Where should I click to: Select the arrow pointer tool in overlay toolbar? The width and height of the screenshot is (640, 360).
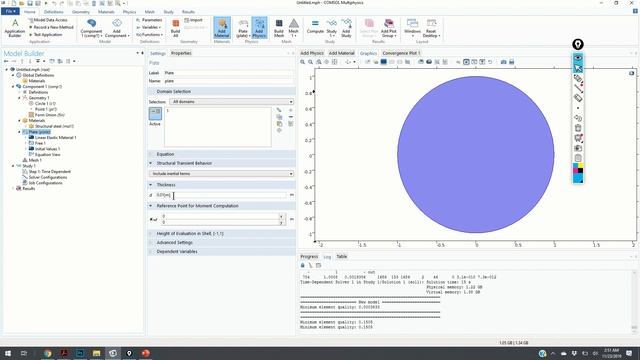tap(578, 68)
